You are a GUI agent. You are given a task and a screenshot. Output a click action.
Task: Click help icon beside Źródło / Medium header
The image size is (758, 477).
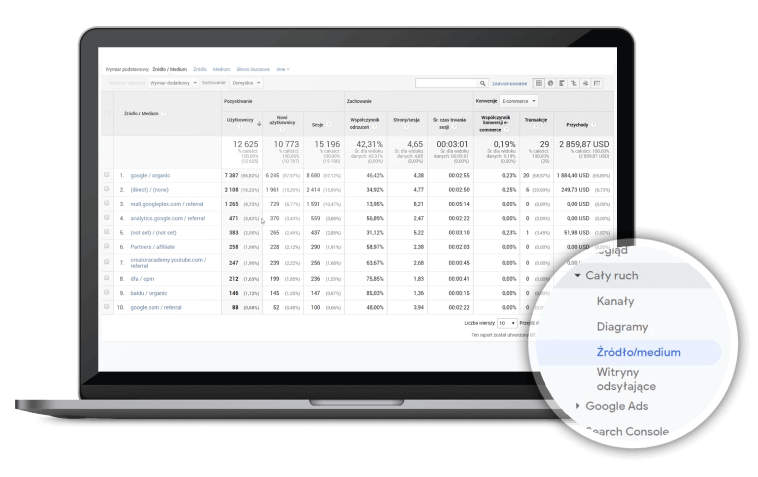(164, 115)
